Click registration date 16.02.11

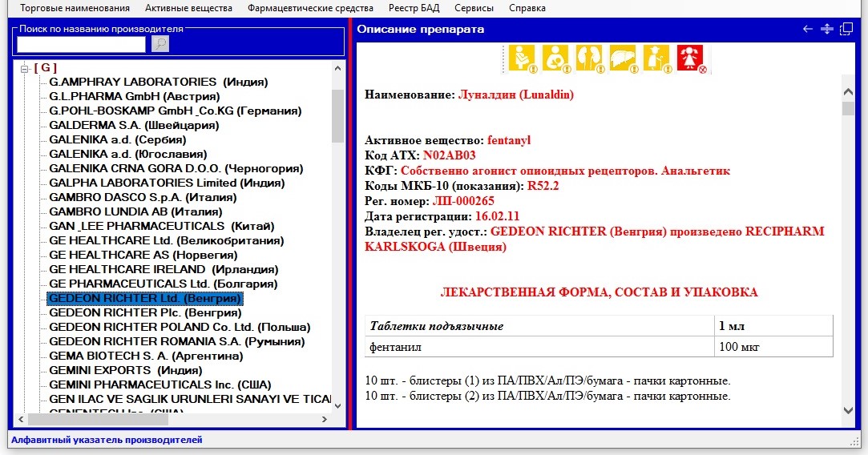497,216
